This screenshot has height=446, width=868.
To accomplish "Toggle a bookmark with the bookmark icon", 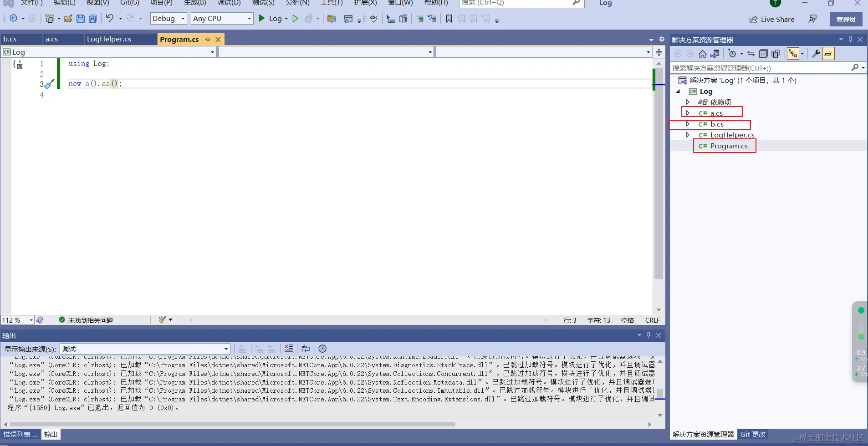I will pos(449,19).
